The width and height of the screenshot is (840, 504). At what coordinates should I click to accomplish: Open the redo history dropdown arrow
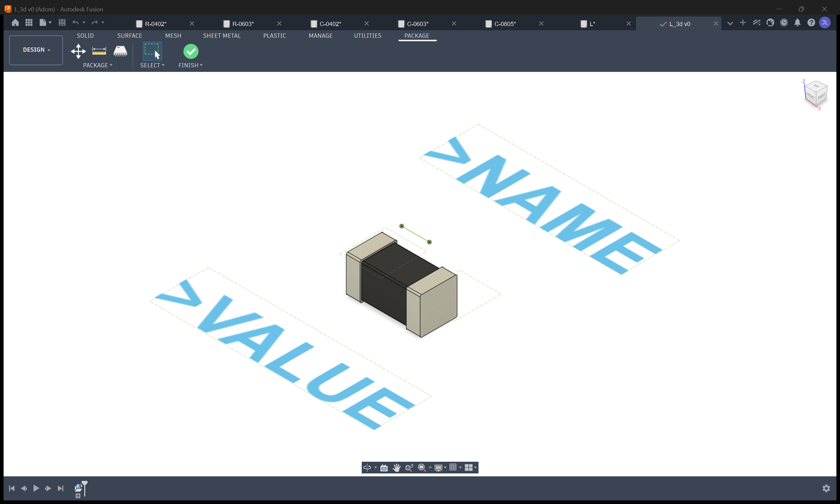103,22
